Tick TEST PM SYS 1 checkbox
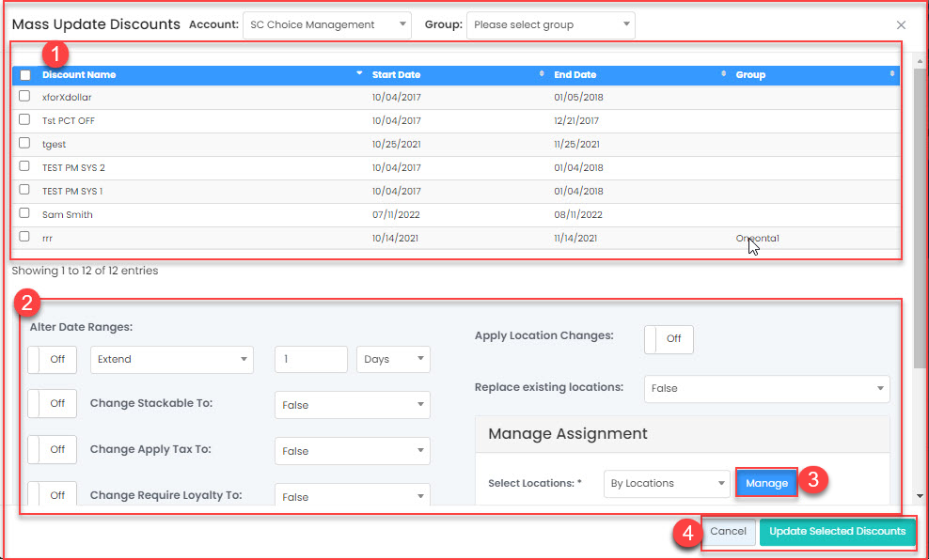The width and height of the screenshot is (929, 560). [24, 190]
